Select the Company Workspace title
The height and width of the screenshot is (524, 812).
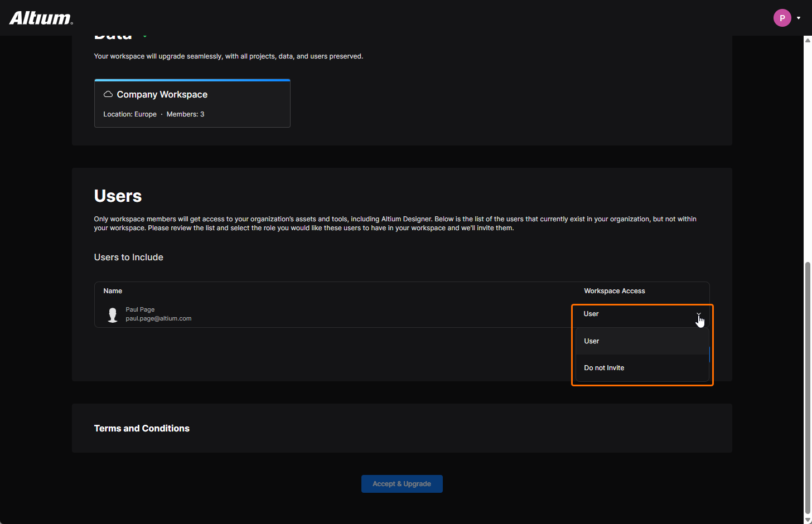coord(162,95)
